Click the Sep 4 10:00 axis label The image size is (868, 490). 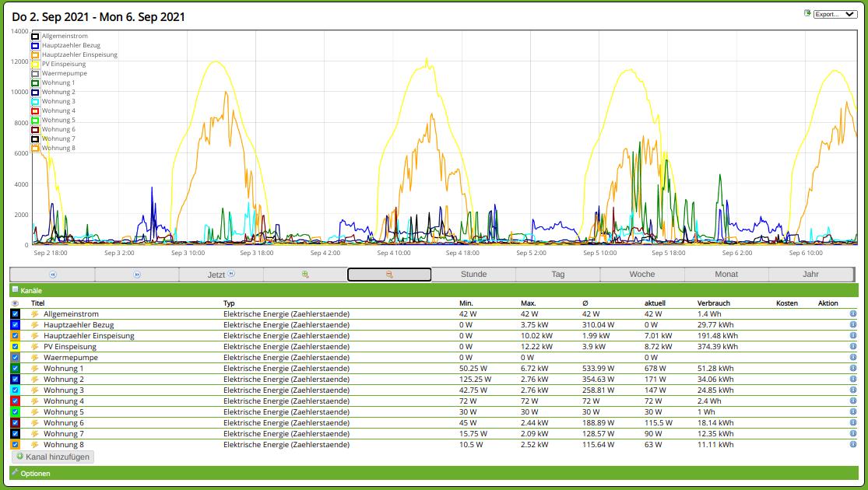(x=394, y=253)
